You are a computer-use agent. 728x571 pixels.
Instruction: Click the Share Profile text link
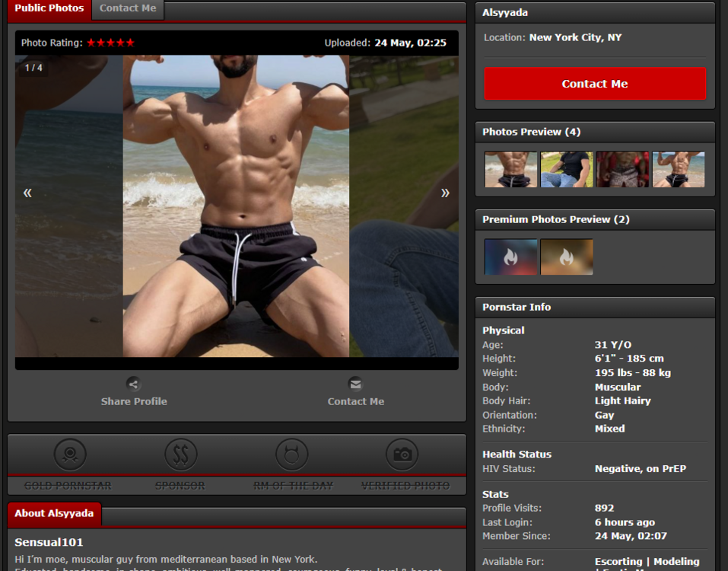(x=134, y=401)
